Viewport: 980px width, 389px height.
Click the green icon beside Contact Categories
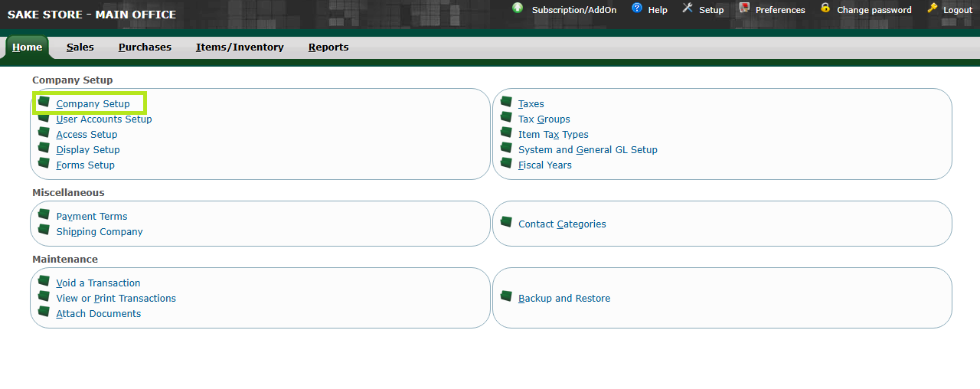tap(505, 222)
